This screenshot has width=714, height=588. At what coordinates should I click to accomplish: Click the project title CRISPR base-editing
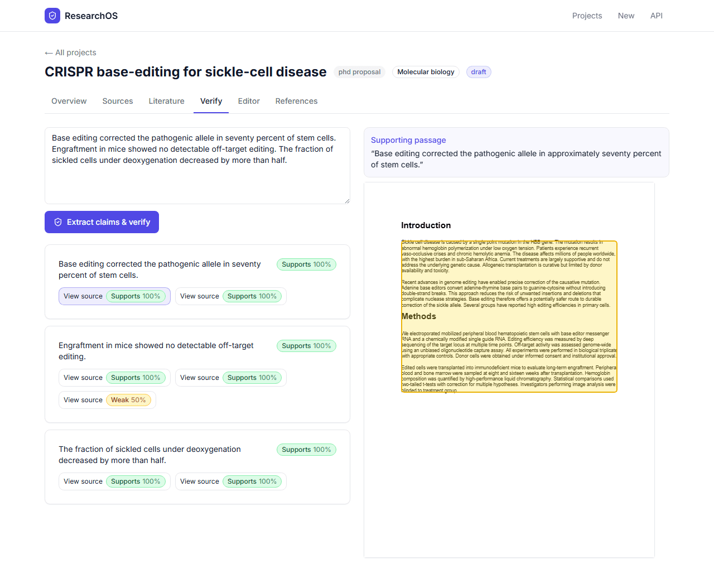coord(186,72)
